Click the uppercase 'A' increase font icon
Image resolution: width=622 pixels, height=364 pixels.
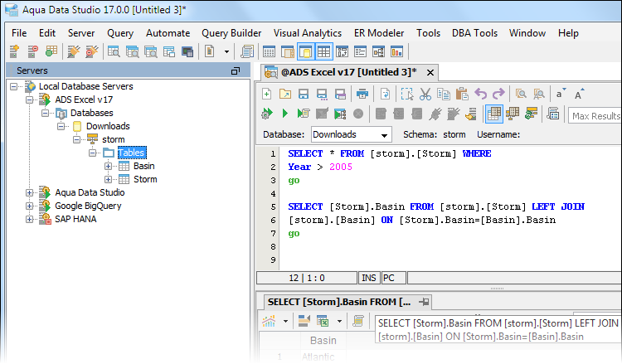[579, 94]
